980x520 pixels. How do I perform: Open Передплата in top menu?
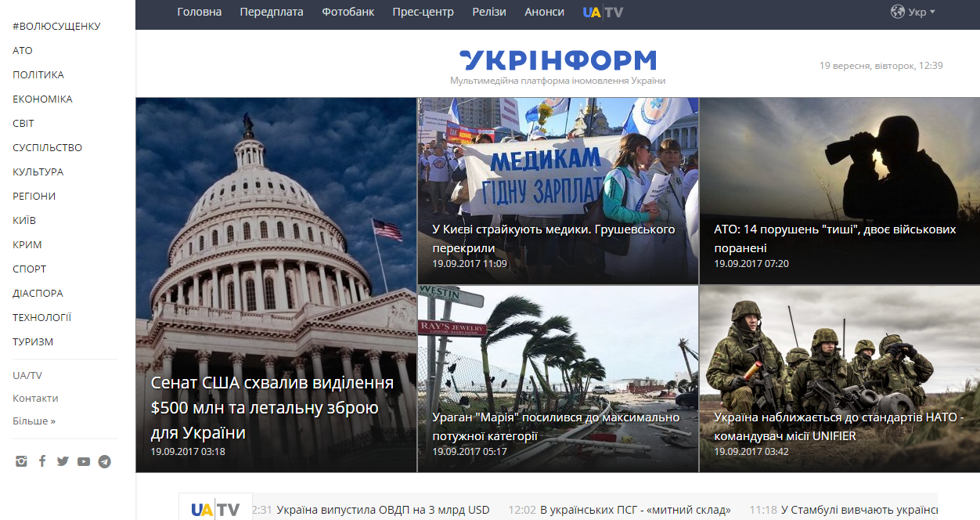pos(272,12)
